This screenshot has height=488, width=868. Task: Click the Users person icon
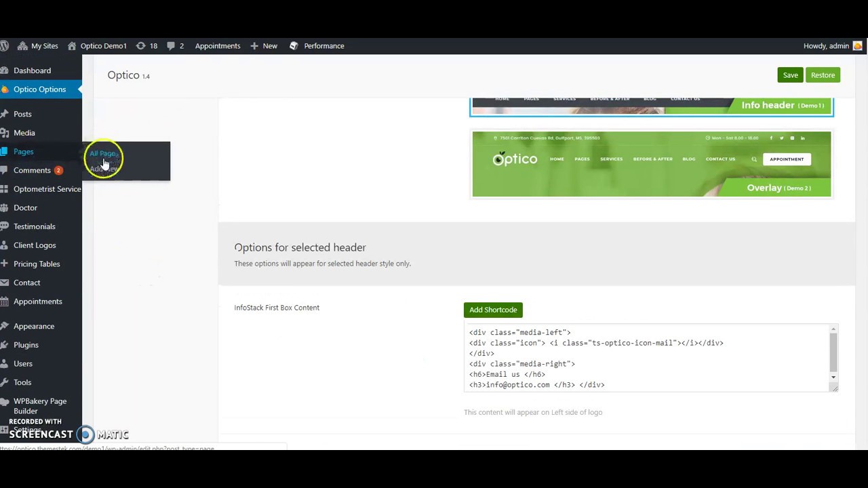(x=3, y=363)
